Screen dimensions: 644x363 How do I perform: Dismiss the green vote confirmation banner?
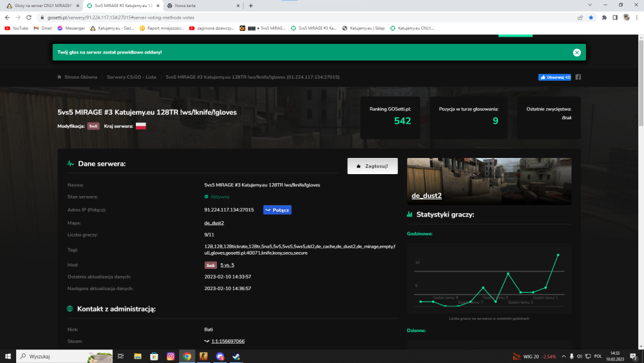[x=576, y=52]
